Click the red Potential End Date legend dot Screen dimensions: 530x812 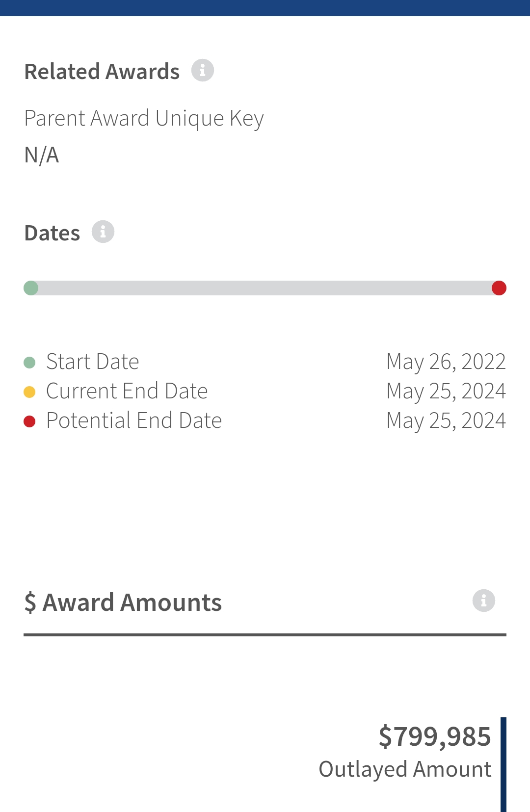29,421
